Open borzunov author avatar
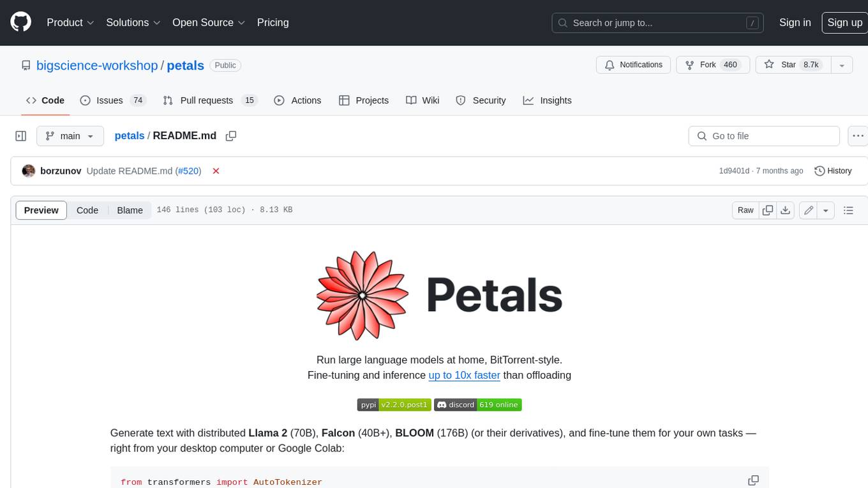The width and height of the screenshot is (868, 488). pyautogui.click(x=29, y=171)
